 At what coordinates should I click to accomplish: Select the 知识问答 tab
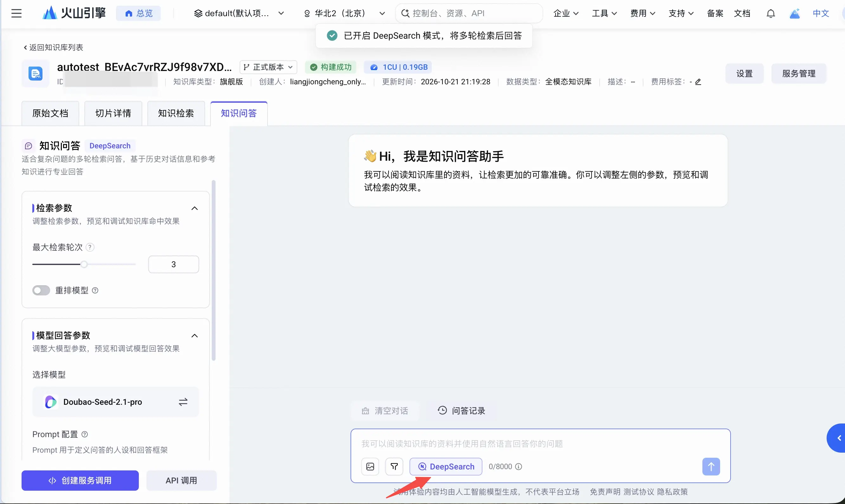(239, 113)
